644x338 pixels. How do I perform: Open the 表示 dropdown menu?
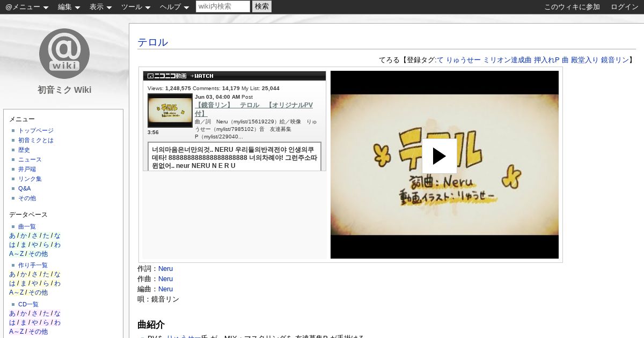tap(100, 7)
